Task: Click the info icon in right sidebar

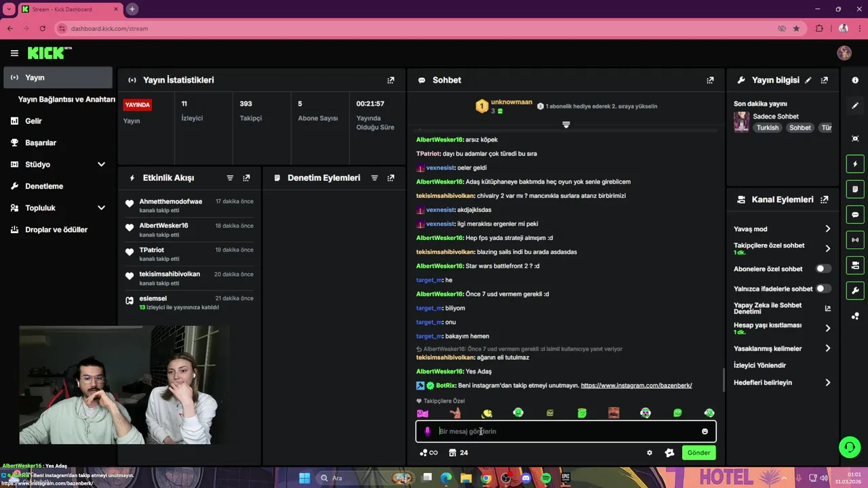Action: pyautogui.click(x=854, y=80)
